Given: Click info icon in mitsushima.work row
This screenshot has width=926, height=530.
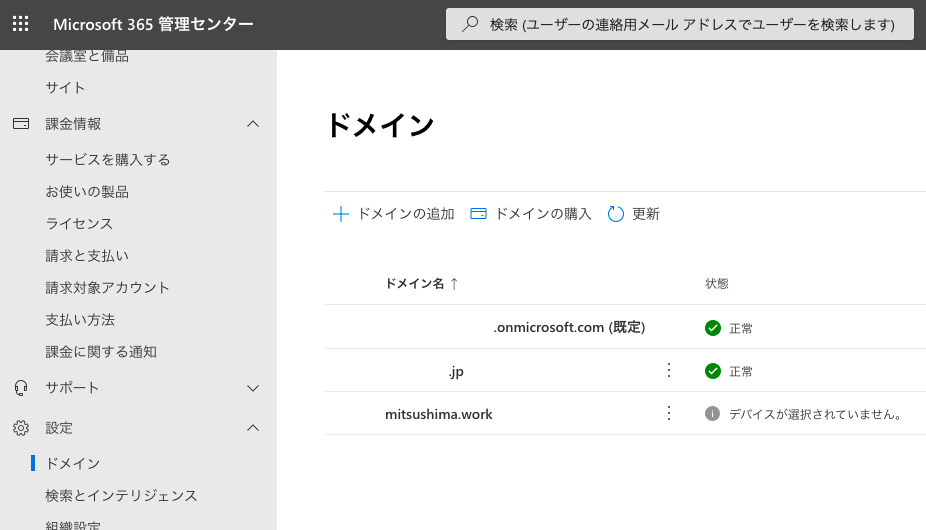Looking at the screenshot, I should click(712, 414).
